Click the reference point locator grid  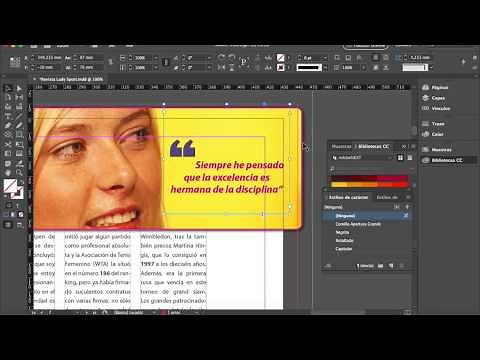click(x=15, y=62)
